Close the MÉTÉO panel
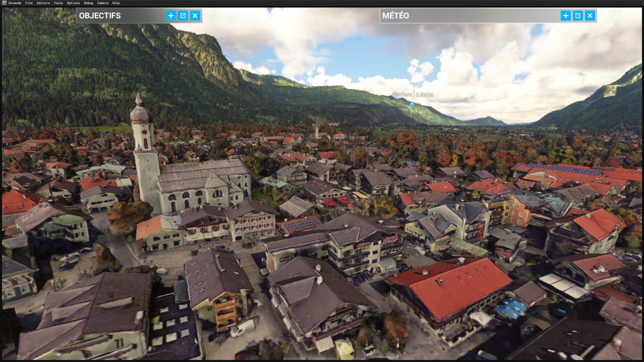 click(590, 15)
